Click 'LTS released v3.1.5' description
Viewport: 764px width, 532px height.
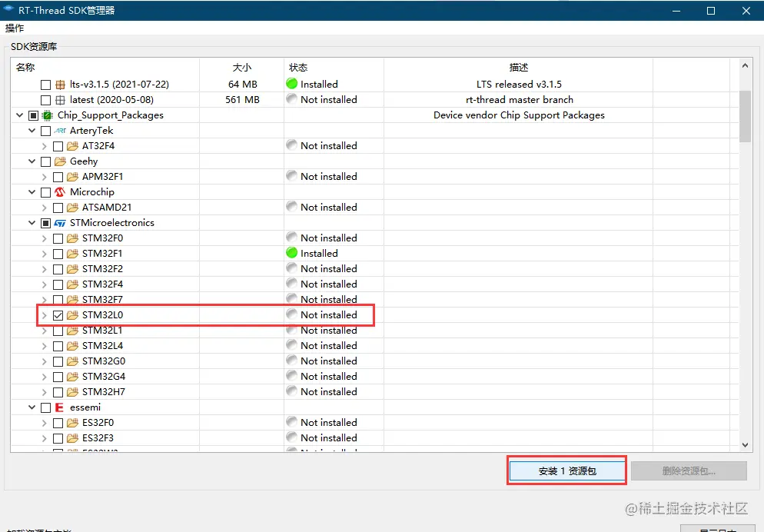(x=519, y=85)
